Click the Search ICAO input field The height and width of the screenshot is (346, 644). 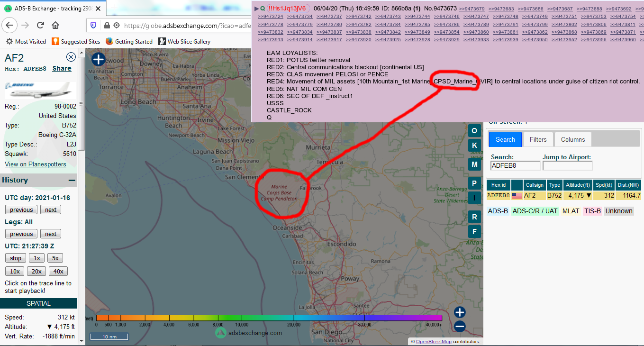516,165
